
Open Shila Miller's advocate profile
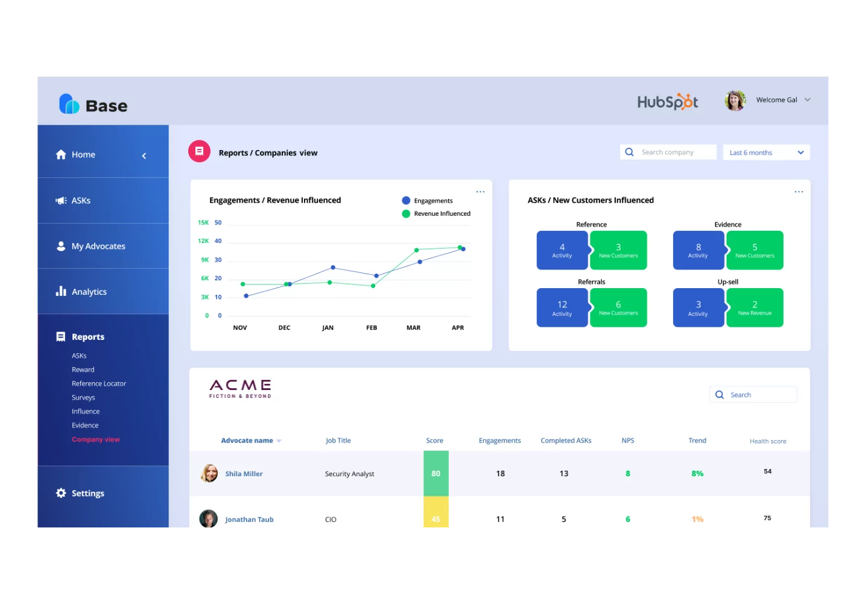pyautogui.click(x=244, y=473)
